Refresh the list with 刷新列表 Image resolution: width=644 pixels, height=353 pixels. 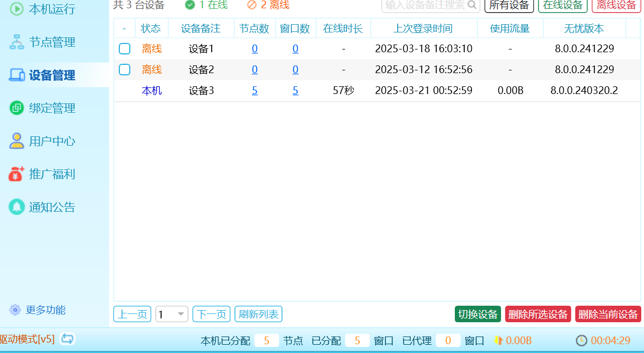coord(258,315)
